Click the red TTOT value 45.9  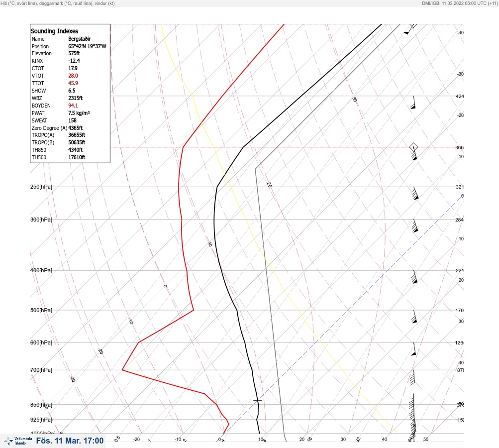pyautogui.click(x=73, y=83)
